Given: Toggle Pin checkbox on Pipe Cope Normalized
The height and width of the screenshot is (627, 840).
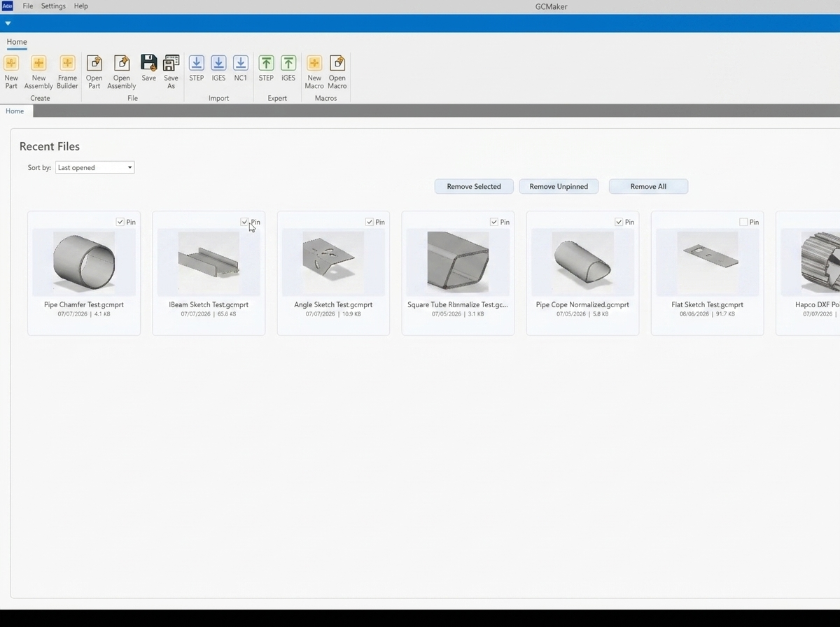Looking at the screenshot, I should click(x=619, y=222).
